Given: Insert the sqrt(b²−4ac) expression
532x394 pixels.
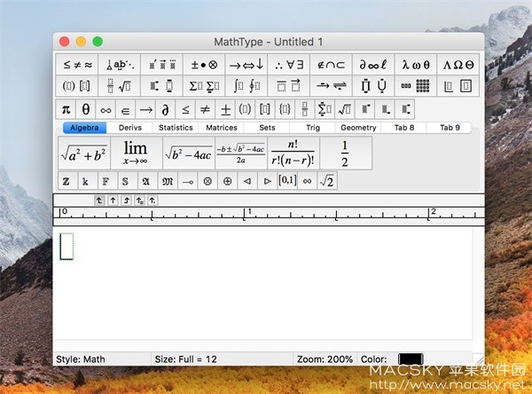Looking at the screenshot, I should (189, 154).
